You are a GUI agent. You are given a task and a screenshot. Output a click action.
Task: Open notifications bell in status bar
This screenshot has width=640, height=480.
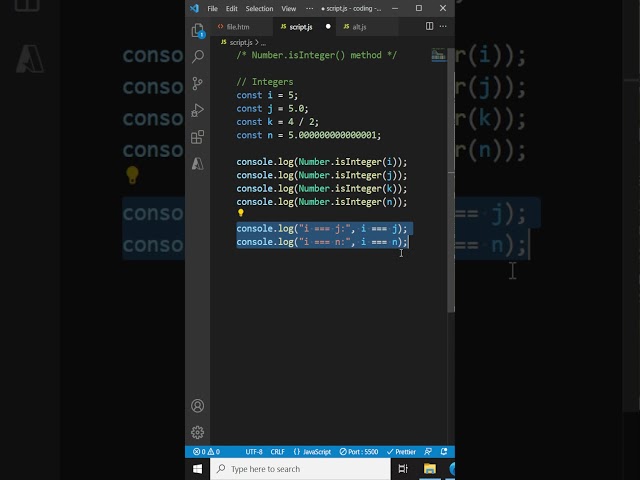pyautogui.click(x=444, y=451)
